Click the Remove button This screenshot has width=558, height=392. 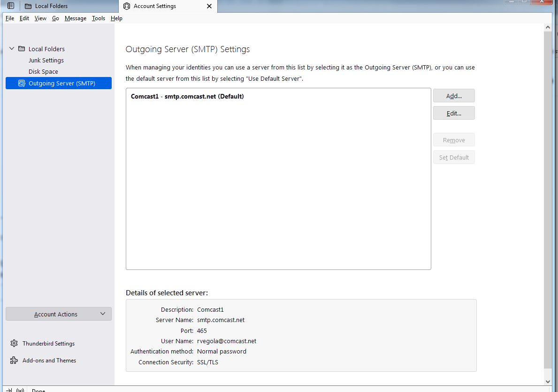(x=454, y=140)
